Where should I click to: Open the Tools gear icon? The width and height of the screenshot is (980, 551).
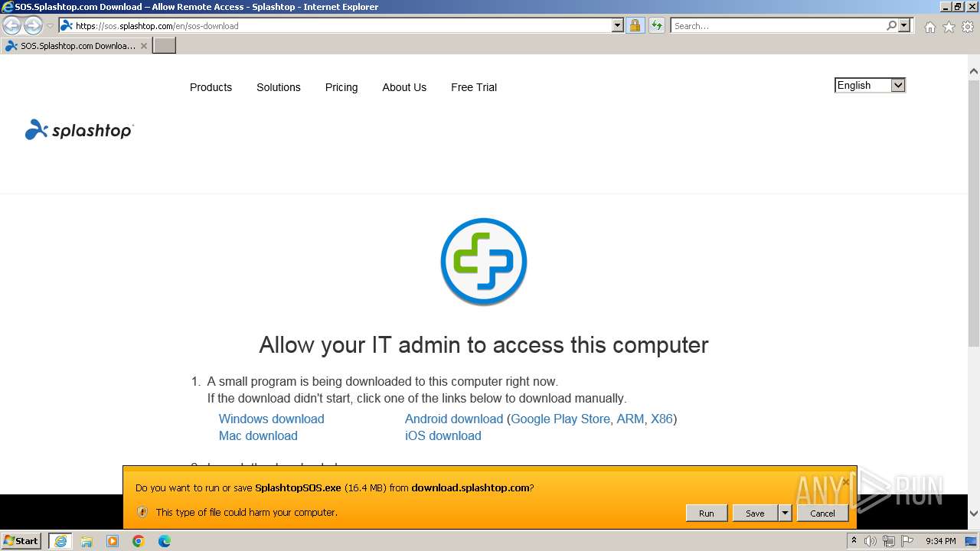[968, 27]
